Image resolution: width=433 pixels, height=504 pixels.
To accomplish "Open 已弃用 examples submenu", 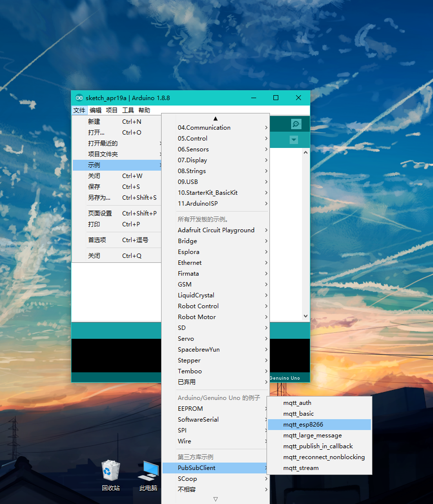I will click(x=215, y=382).
